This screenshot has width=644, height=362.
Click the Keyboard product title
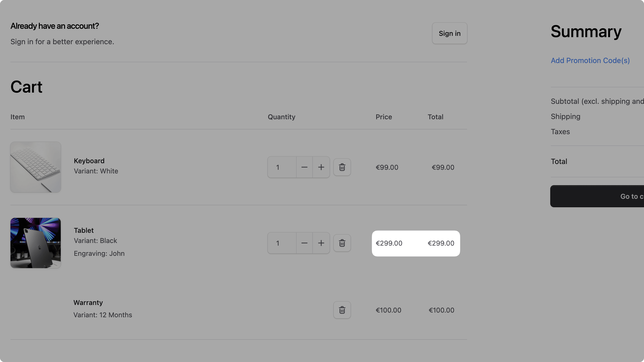89,161
